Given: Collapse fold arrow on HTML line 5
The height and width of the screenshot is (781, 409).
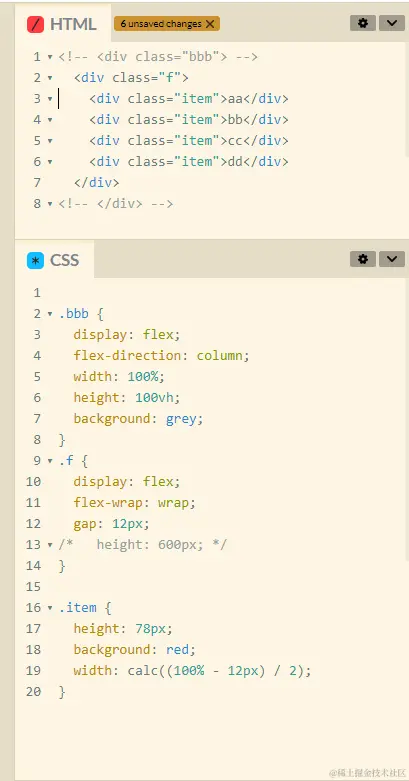Looking at the screenshot, I should (x=50, y=141).
